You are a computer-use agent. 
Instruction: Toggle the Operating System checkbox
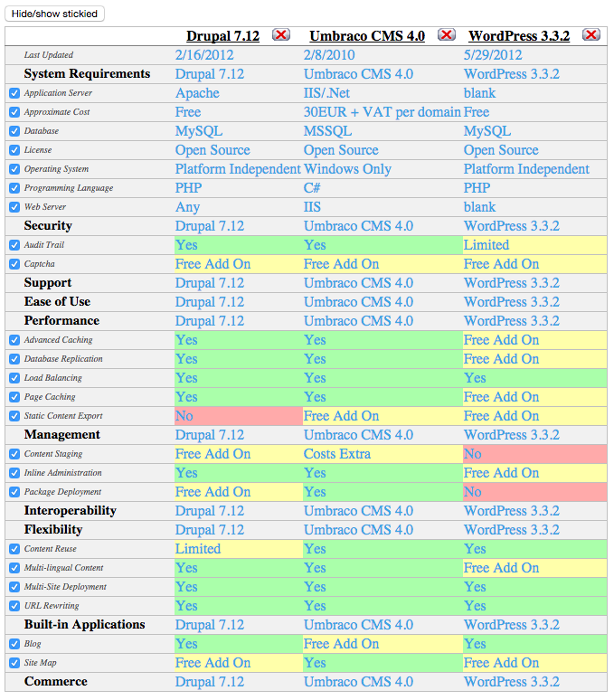[14, 169]
